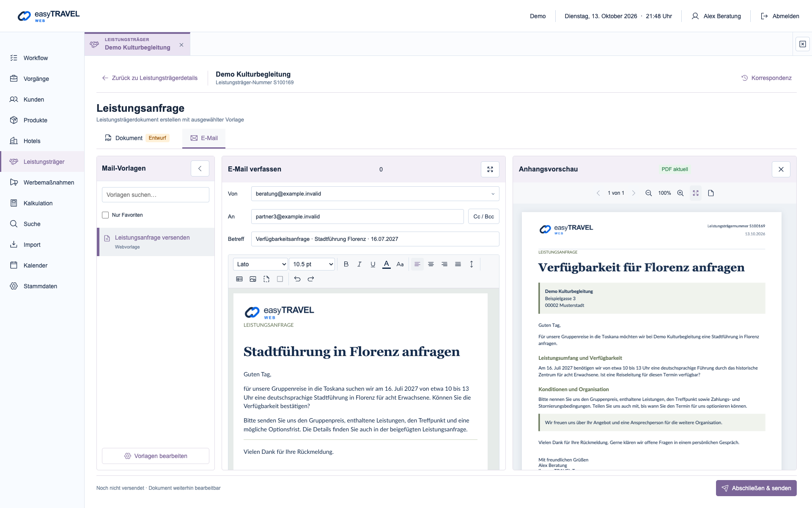
Task: Expand the email composer to fullscreen
Action: pyautogui.click(x=490, y=169)
